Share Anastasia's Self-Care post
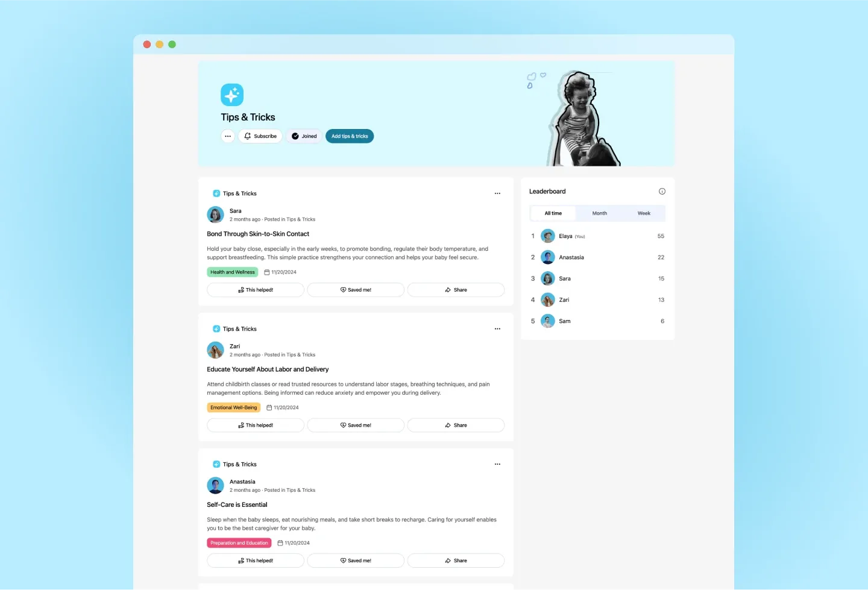This screenshot has width=868, height=590. [456, 560]
